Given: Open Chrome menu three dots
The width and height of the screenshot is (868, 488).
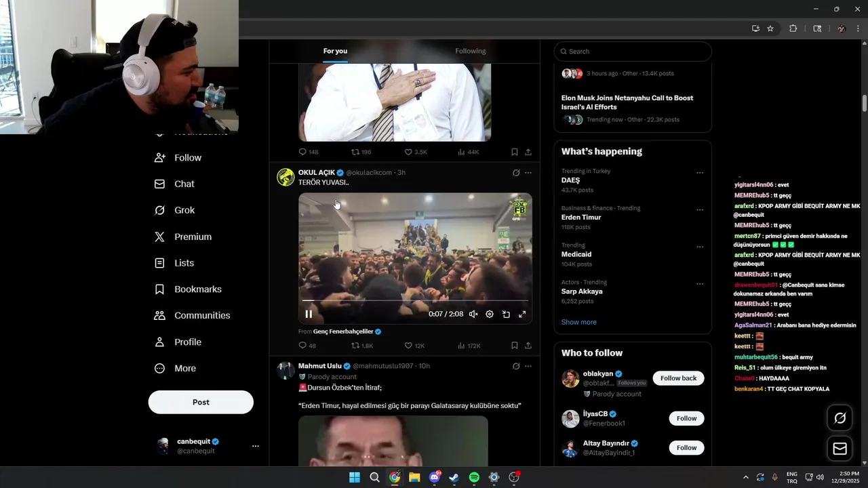Looking at the screenshot, I should [859, 28].
